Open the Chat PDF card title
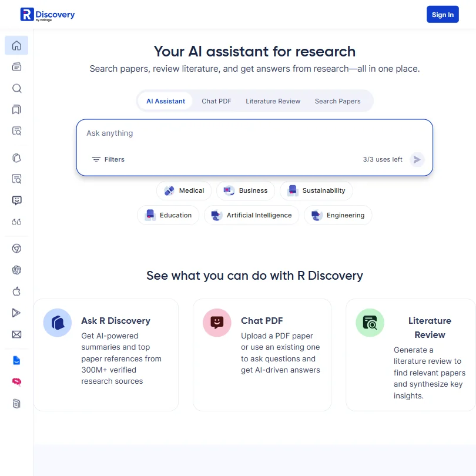The width and height of the screenshot is (476, 476). 262,321
